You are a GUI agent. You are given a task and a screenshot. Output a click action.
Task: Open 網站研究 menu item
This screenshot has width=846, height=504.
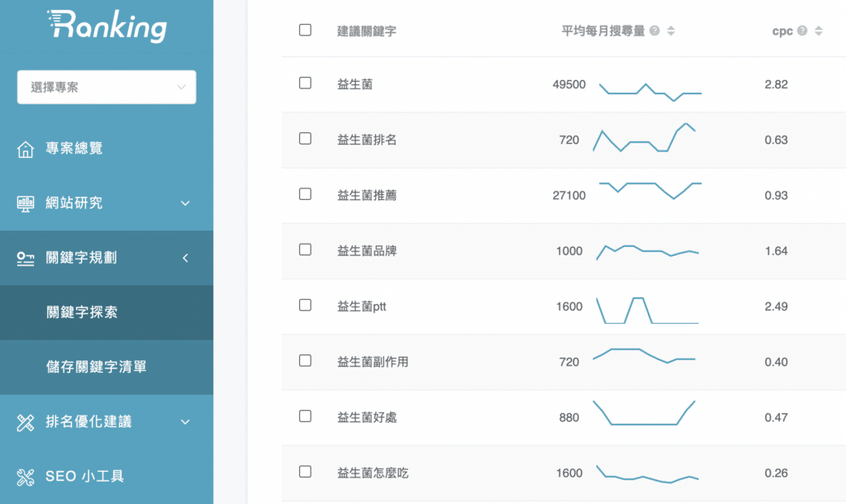(107, 203)
